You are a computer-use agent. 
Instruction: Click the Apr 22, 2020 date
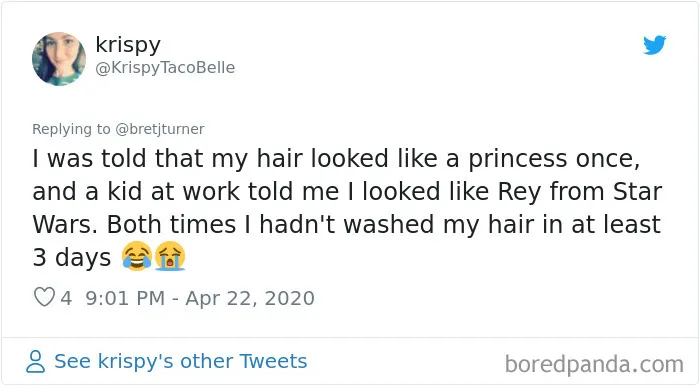(250, 298)
